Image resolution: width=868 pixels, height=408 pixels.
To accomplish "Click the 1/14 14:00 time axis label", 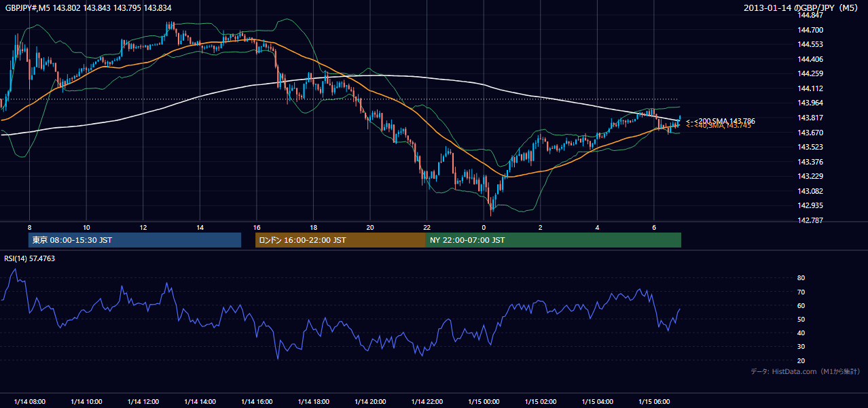I will coord(200,402).
